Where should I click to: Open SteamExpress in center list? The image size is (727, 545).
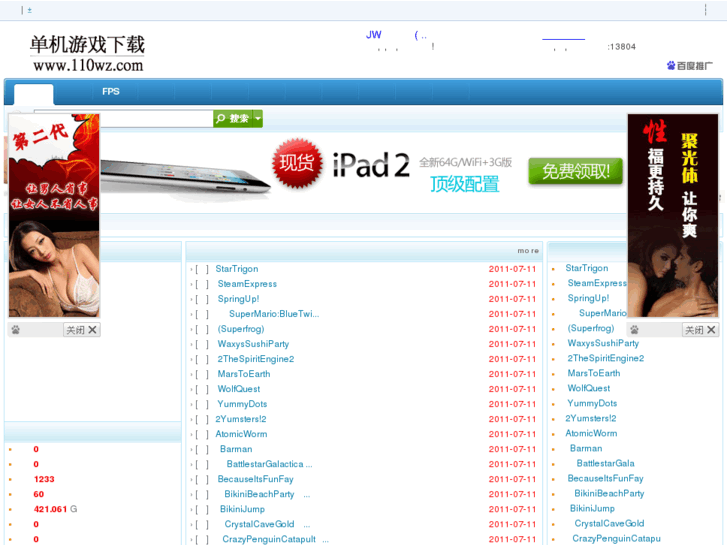tap(247, 284)
